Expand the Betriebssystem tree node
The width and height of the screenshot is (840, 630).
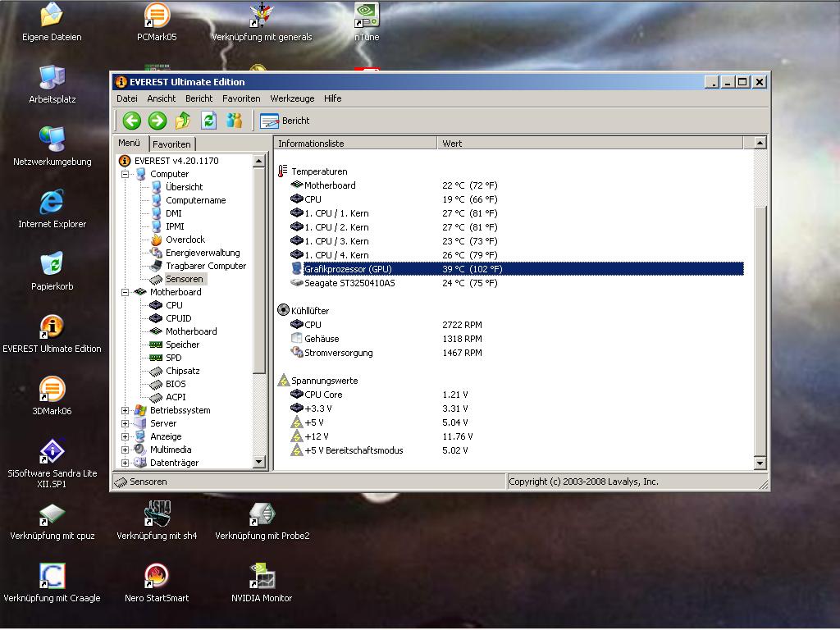pyautogui.click(x=125, y=411)
